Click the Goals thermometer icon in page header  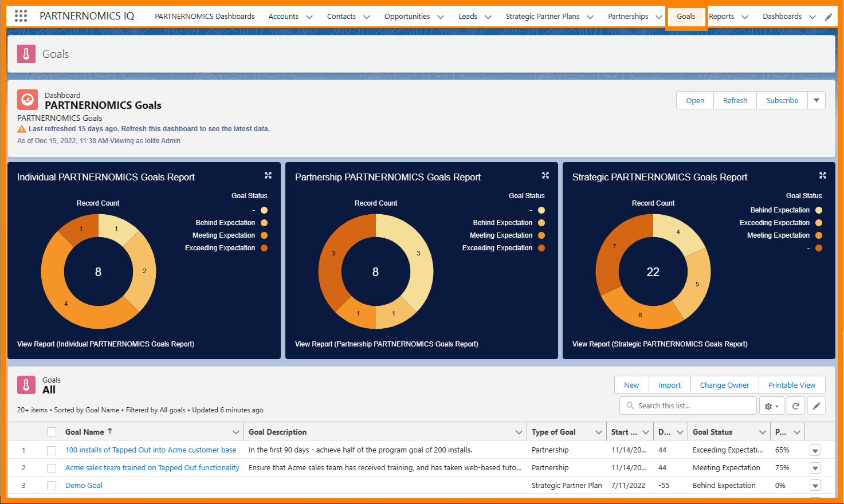(x=26, y=54)
